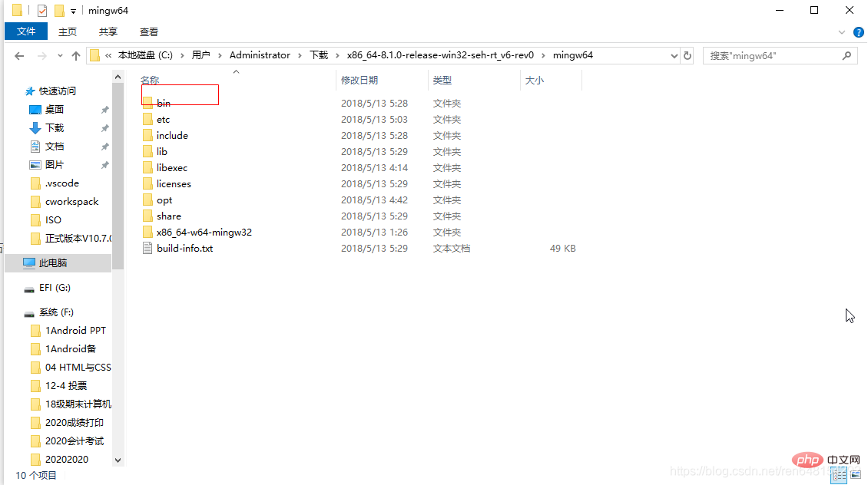The image size is (868, 485).
Task: Sort by the 名称 column header
Action: pyautogui.click(x=150, y=80)
